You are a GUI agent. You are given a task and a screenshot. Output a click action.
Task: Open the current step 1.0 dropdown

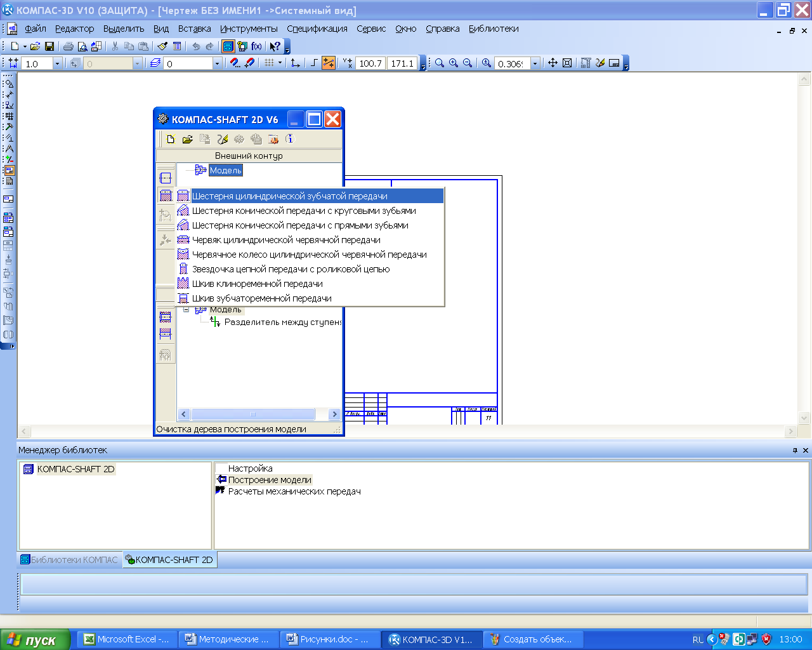[57, 63]
